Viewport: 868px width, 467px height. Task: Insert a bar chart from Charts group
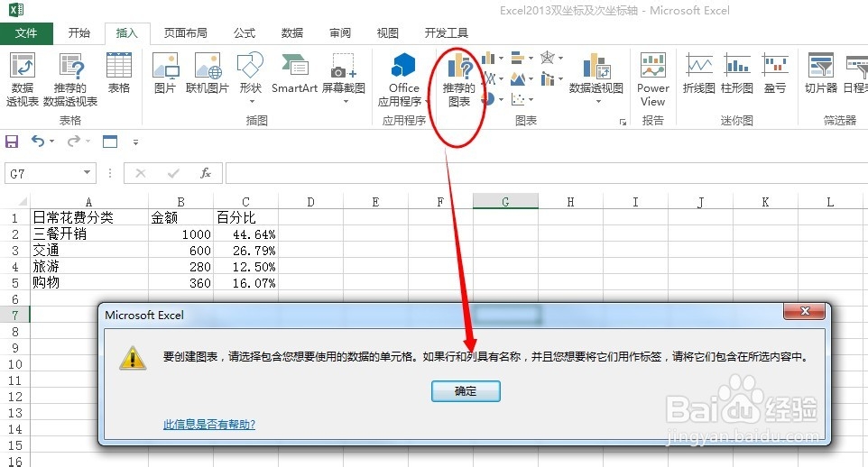[x=518, y=58]
